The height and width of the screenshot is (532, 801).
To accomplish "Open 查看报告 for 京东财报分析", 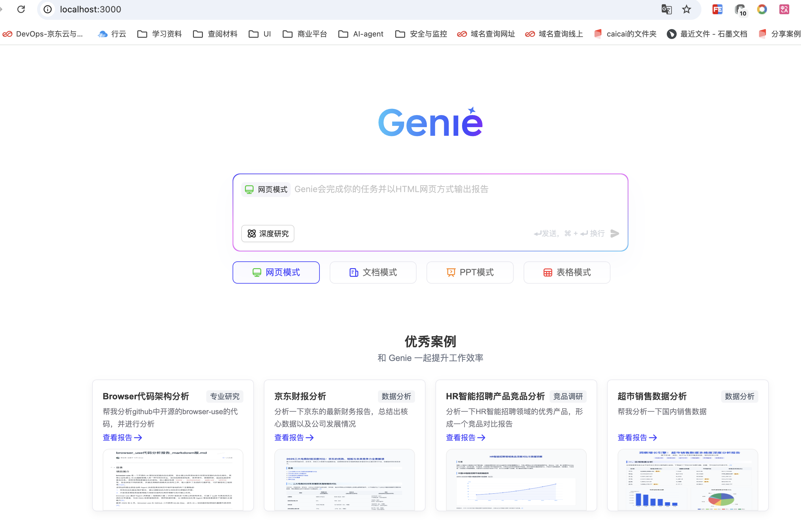I will pyautogui.click(x=293, y=438).
